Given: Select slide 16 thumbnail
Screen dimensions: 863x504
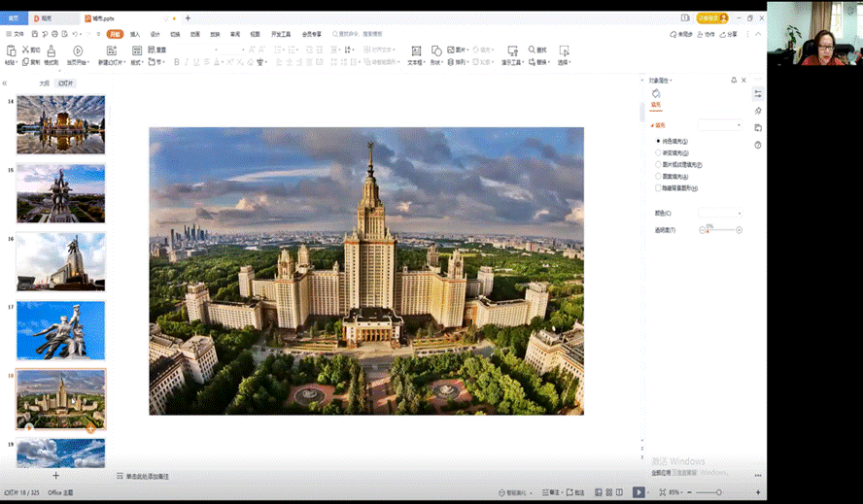Looking at the screenshot, I should (60, 262).
